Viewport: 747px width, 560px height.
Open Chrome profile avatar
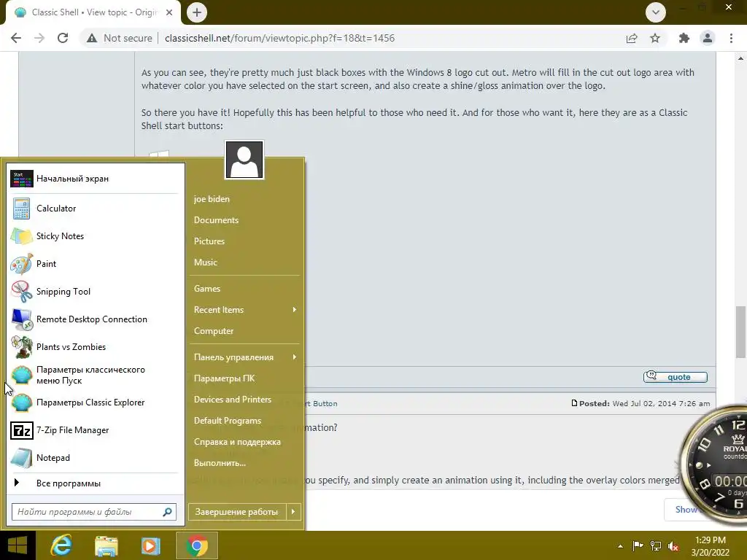click(708, 38)
